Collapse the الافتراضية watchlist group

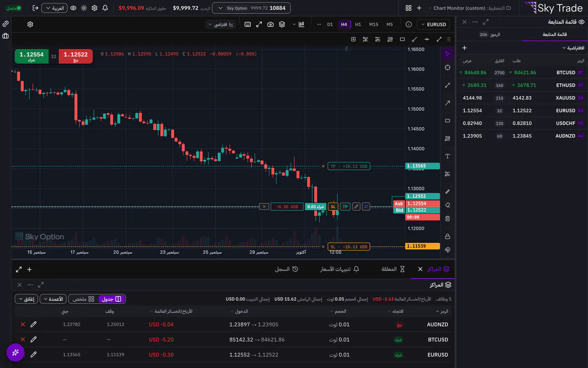point(573,48)
